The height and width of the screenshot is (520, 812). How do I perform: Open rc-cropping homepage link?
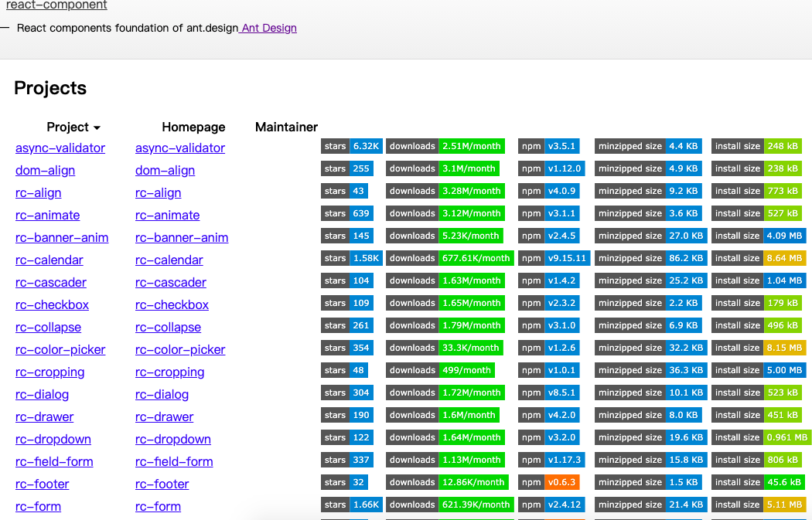170,372
